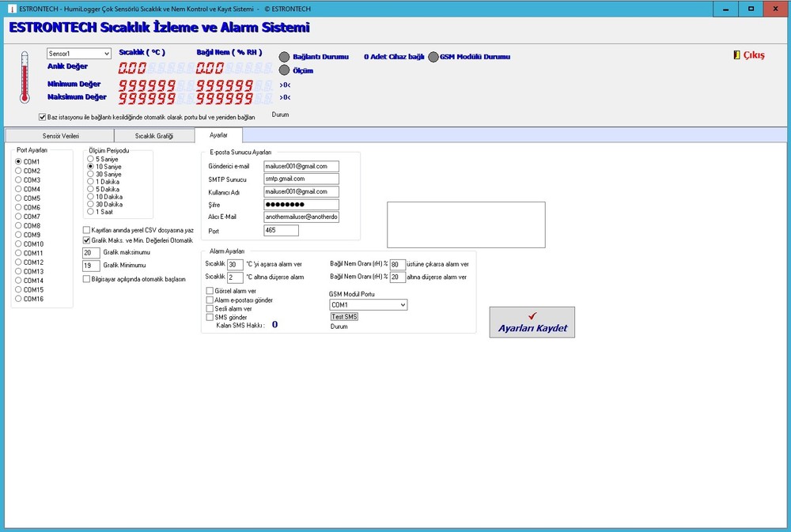Click the Ayarları Kaydet button
The width and height of the screenshot is (791, 532).
[x=532, y=322]
